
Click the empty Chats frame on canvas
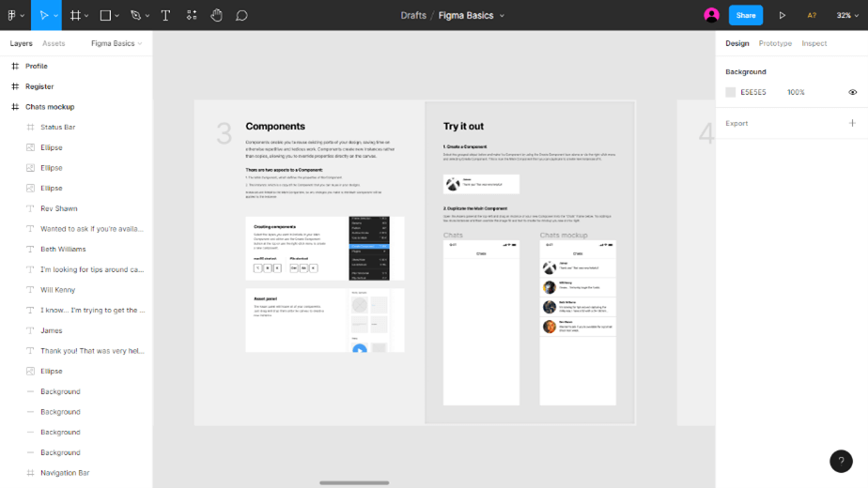[x=481, y=323]
